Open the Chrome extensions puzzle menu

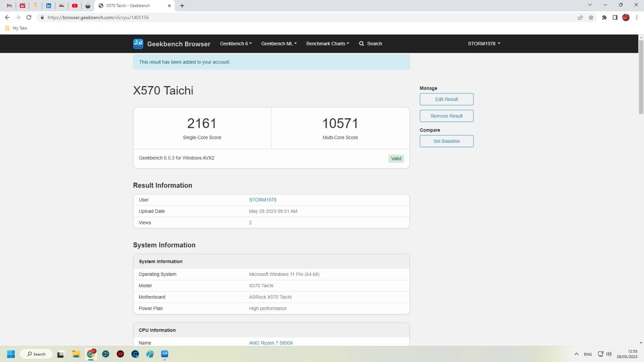(x=604, y=17)
